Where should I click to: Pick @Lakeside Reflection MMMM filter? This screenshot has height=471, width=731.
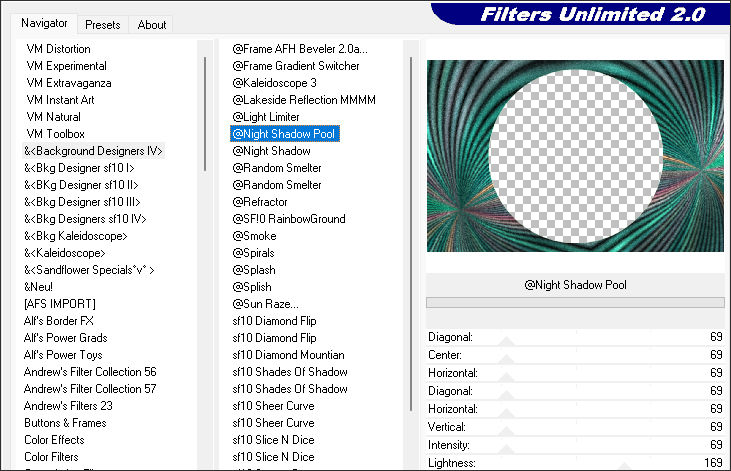coord(304,100)
